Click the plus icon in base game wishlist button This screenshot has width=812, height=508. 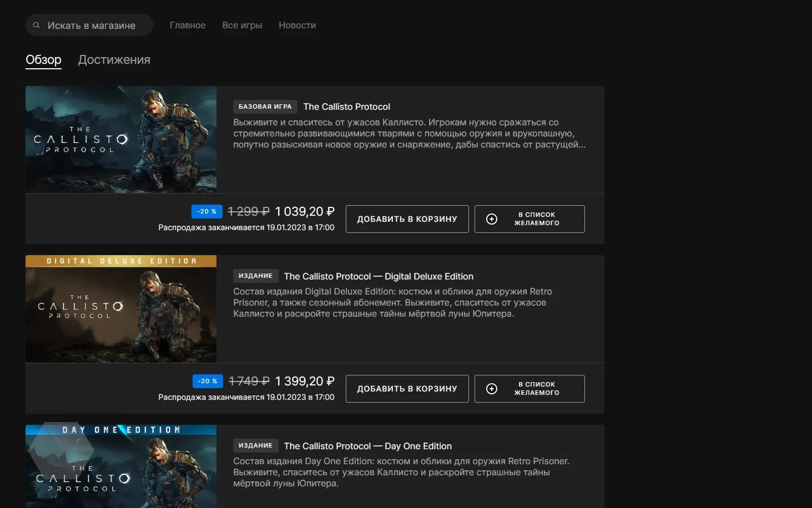(x=492, y=219)
